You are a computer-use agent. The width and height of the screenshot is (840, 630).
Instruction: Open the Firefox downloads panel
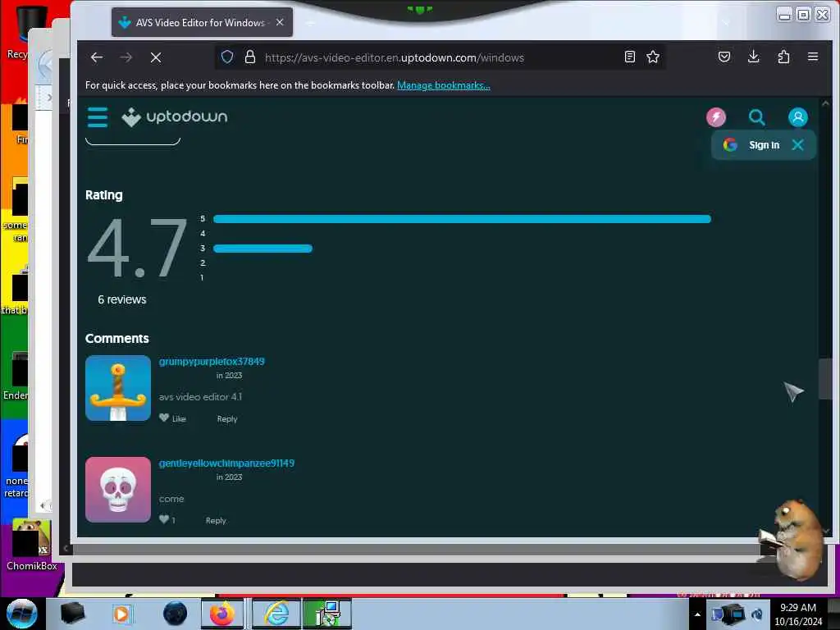[x=753, y=57]
